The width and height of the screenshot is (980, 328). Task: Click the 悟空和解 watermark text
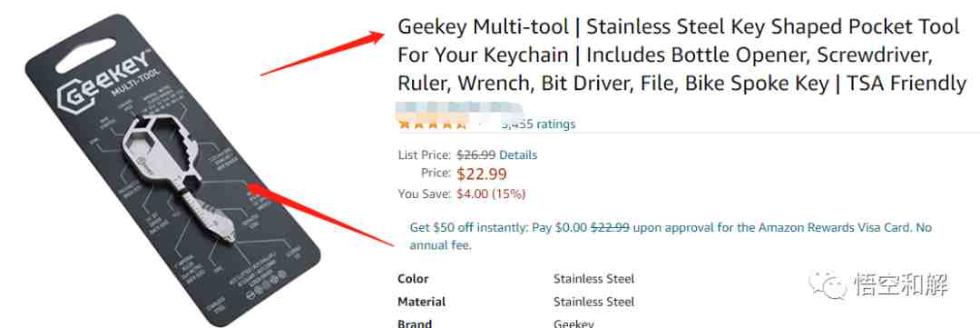[901, 285]
